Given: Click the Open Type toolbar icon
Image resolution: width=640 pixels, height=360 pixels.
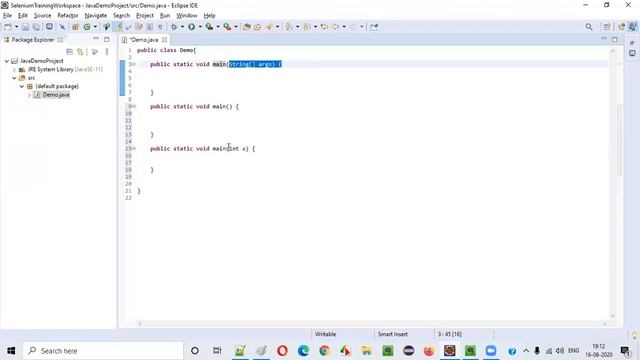Looking at the screenshot, I should (247, 27).
